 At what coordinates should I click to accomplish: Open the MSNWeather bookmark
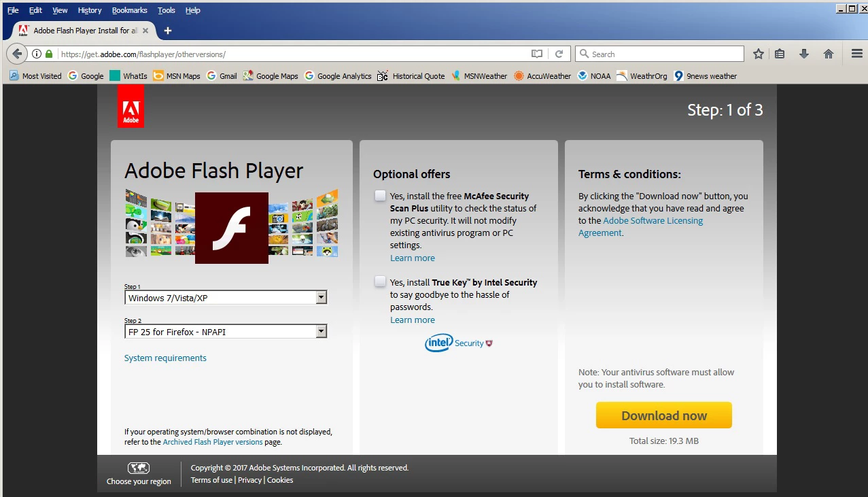(479, 76)
